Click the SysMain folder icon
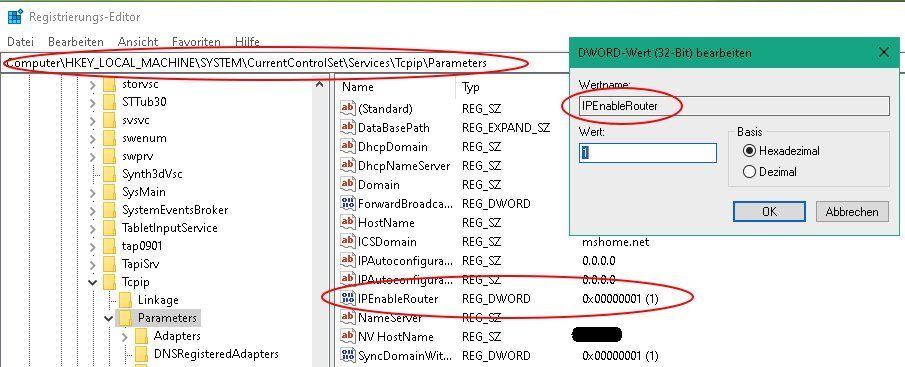 110,192
